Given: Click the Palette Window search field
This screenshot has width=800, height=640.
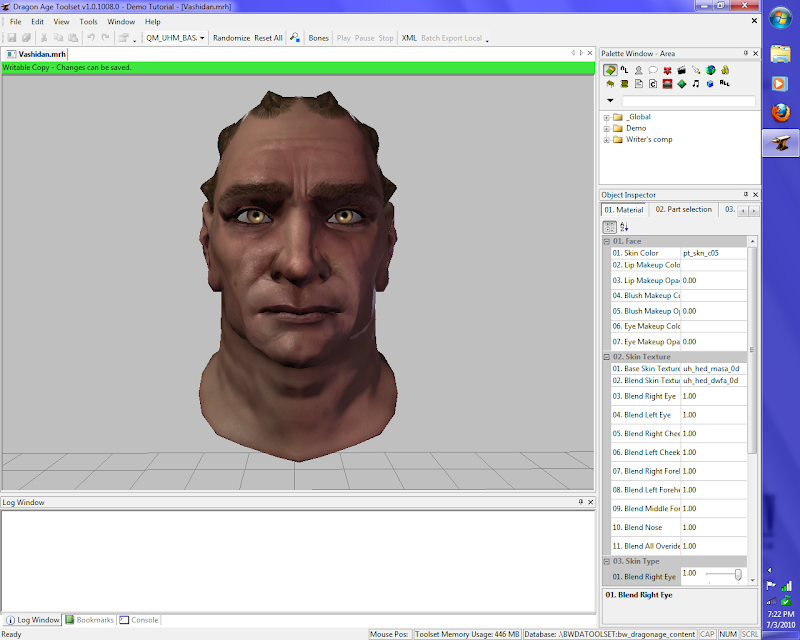Looking at the screenshot, I should (x=689, y=101).
